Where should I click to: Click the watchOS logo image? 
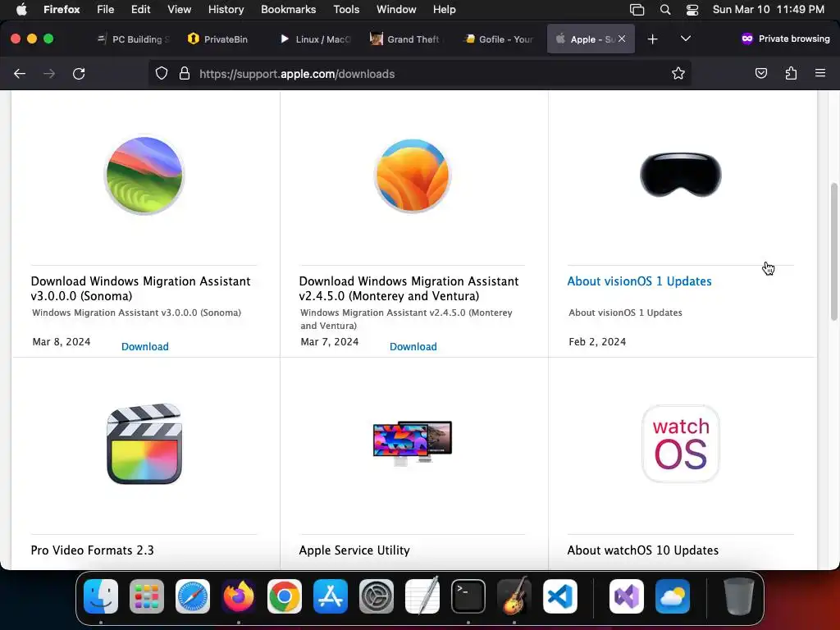[x=680, y=444]
